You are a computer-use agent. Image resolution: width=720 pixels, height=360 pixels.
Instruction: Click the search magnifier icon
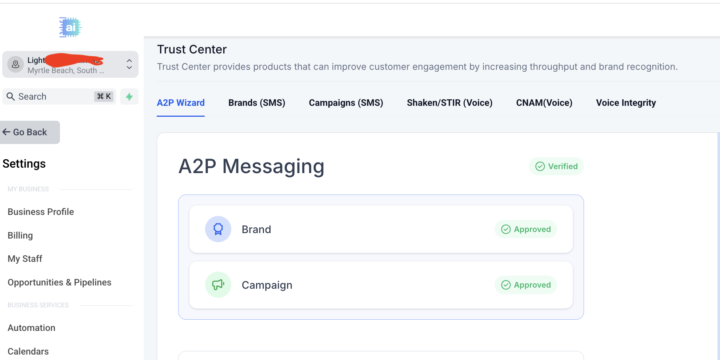[x=11, y=96]
